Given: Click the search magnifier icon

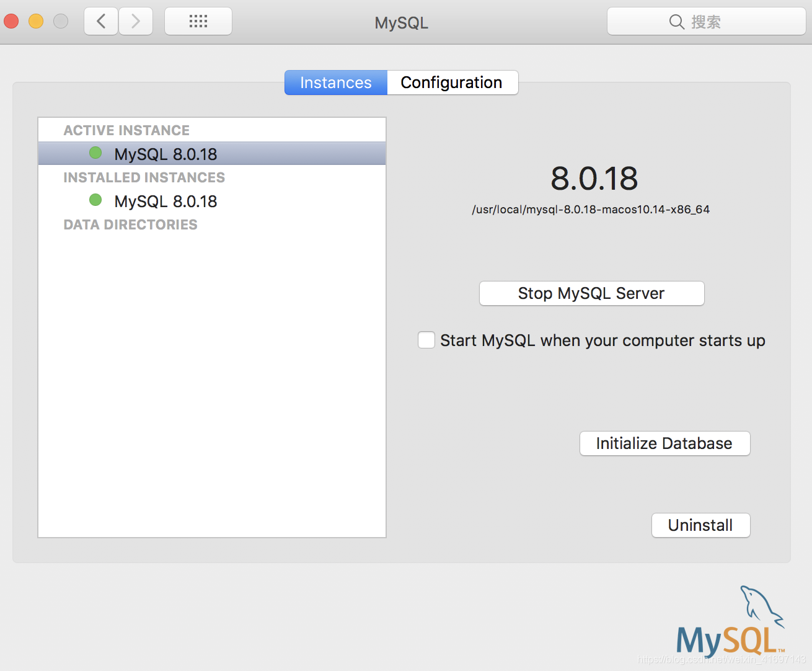Looking at the screenshot, I should point(677,22).
